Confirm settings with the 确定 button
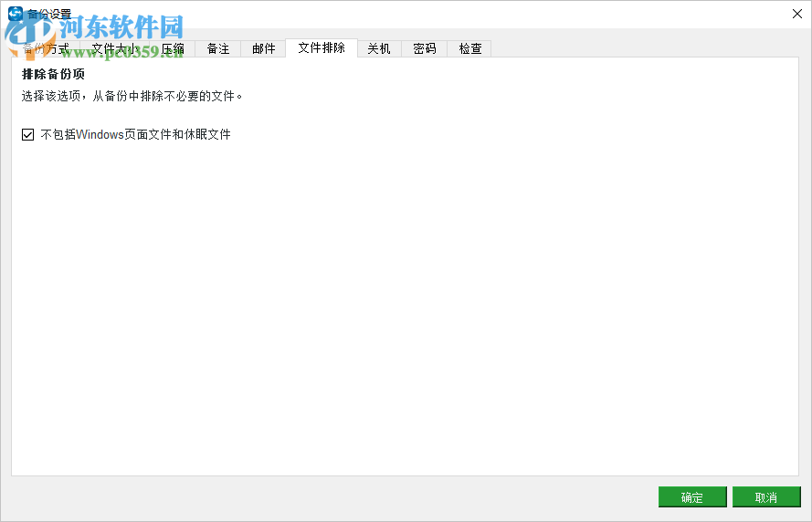 tap(692, 497)
